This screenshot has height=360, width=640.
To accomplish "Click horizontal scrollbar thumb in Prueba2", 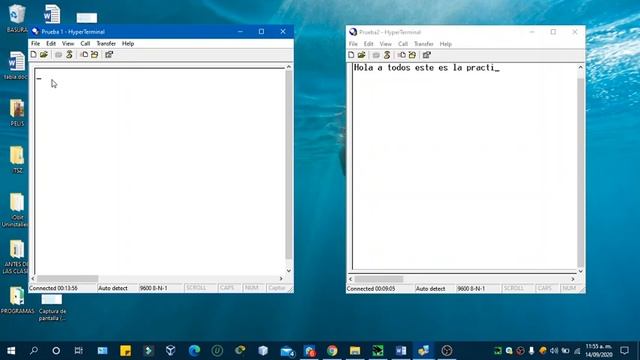I will pos(379,279).
